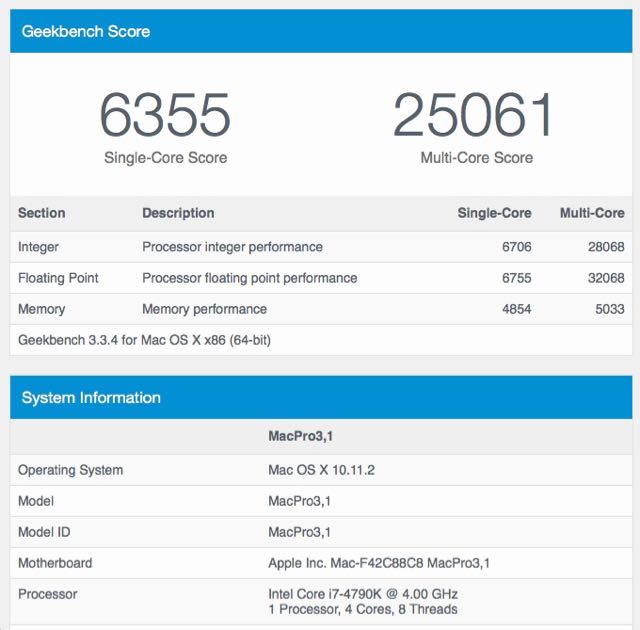Select integer single-core value 6706
The width and height of the screenshot is (640, 630).
(x=516, y=247)
